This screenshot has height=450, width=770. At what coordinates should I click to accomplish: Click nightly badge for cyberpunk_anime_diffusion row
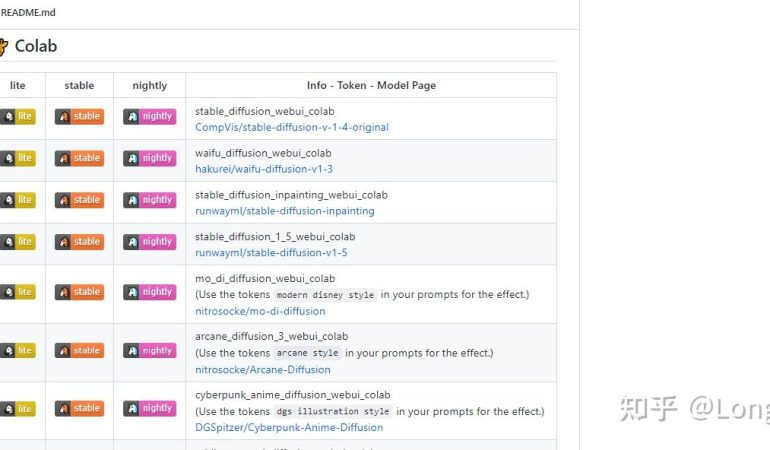tap(150, 408)
